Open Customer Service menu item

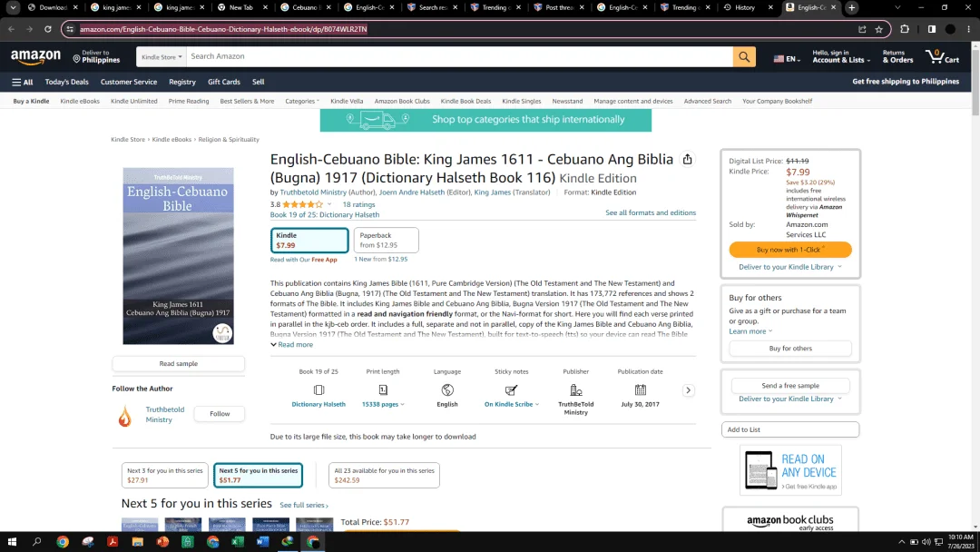tap(129, 82)
